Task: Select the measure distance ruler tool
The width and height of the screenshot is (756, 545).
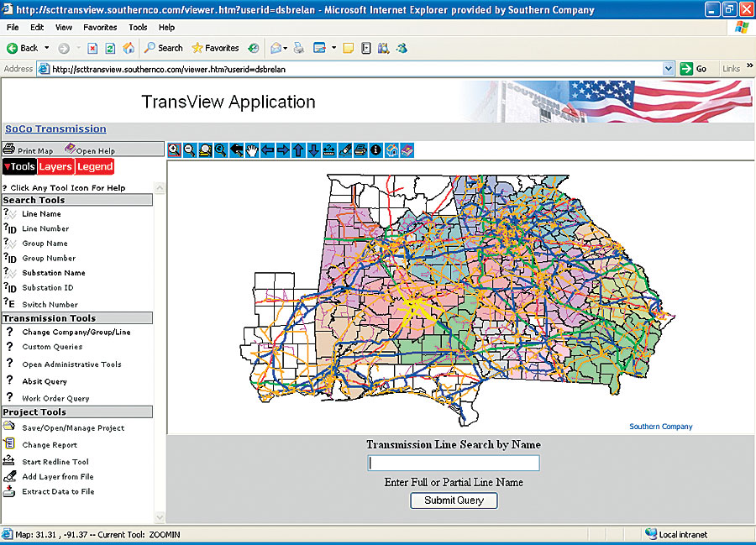Action: (x=328, y=150)
